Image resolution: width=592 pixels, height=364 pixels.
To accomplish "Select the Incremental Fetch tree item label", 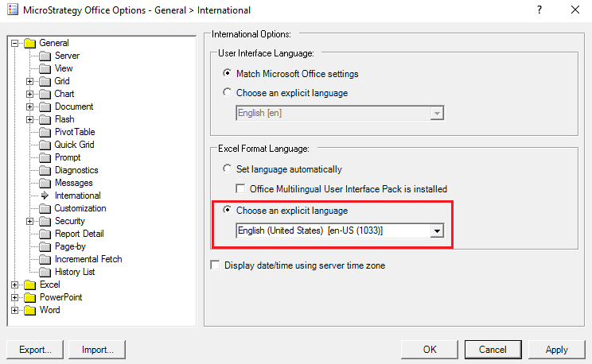I will pyautogui.click(x=88, y=259).
